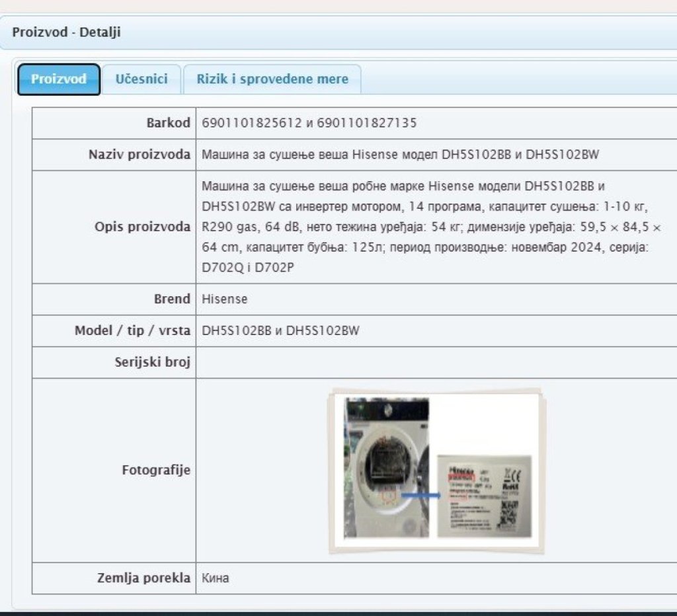Select the Model / tip / vrsta label
The height and width of the screenshot is (616, 677).
coord(132,330)
